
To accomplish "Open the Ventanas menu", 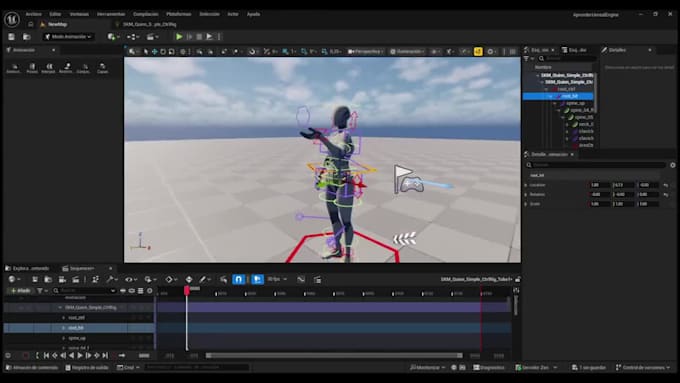I will point(79,14).
